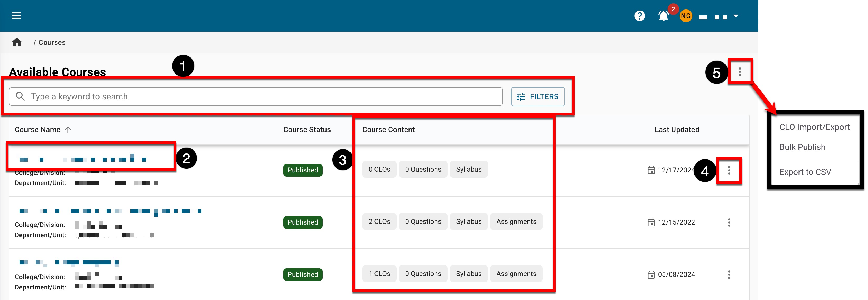The image size is (868, 300).
Task: Open the notifications bell icon
Action: 663,16
